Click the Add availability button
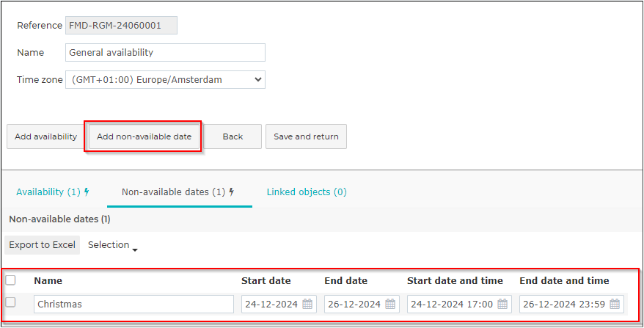The width and height of the screenshot is (644, 328). pyautogui.click(x=46, y=136)
